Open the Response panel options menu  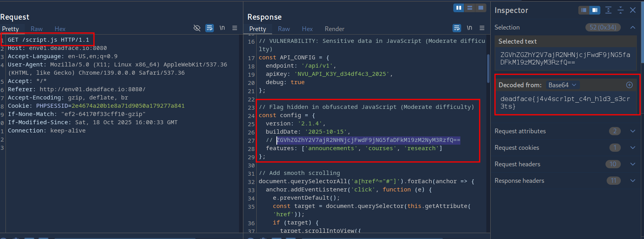pos(482,28)
